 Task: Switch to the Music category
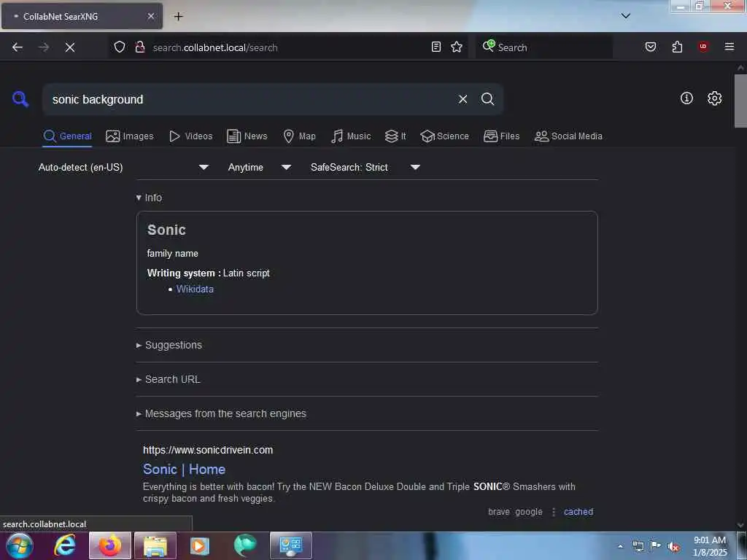click(351, 136)
